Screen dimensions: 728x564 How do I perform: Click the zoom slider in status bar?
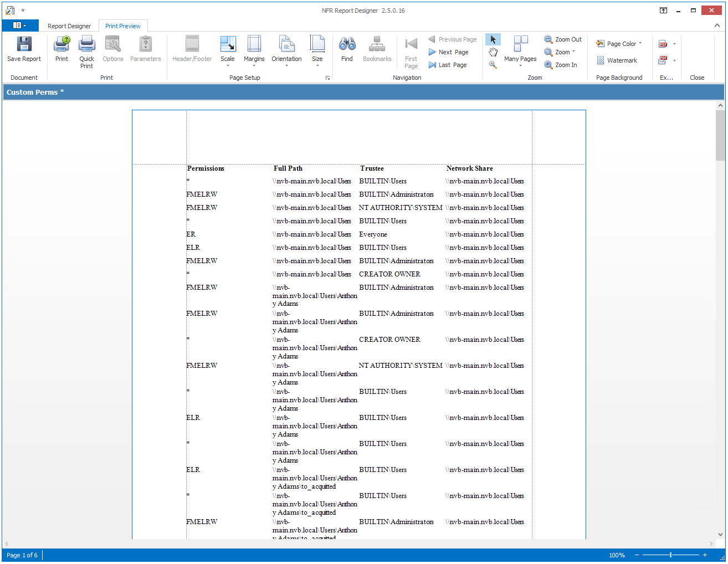tap(670, 555)
